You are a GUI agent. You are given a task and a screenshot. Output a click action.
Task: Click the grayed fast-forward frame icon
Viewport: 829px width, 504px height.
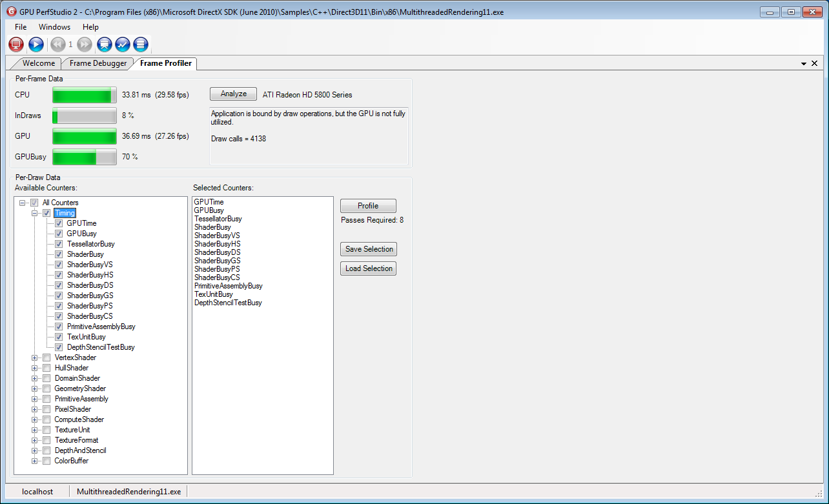[x=85, y=44]
